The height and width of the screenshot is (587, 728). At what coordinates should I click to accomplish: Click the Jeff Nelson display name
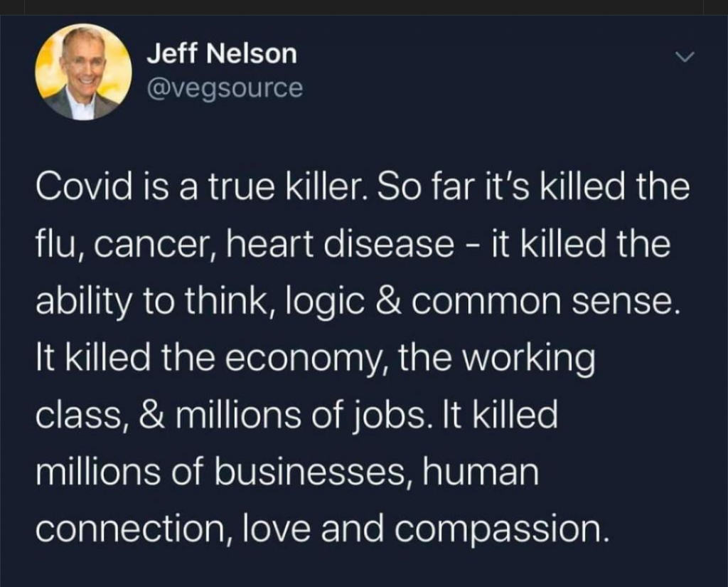pos(222,54)
